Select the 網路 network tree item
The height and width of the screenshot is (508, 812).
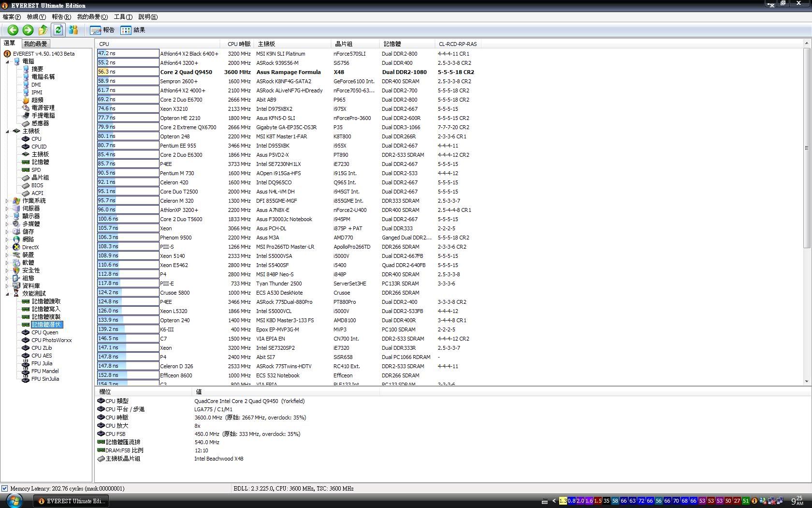pyautogui.click(x=28, y=239)
